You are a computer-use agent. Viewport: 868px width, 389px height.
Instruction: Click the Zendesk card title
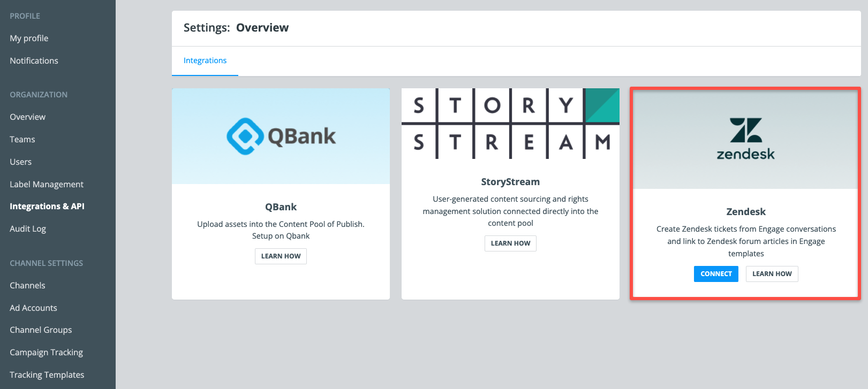(746, 212)
